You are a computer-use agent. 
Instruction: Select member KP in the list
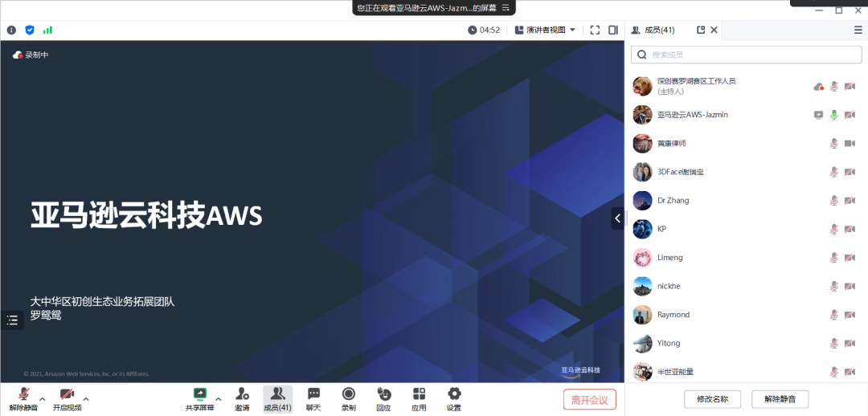(x=746, y=228)
